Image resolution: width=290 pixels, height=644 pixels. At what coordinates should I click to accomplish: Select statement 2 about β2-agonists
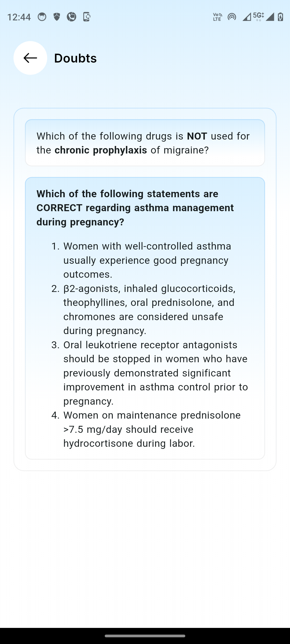tap(149, 310)
